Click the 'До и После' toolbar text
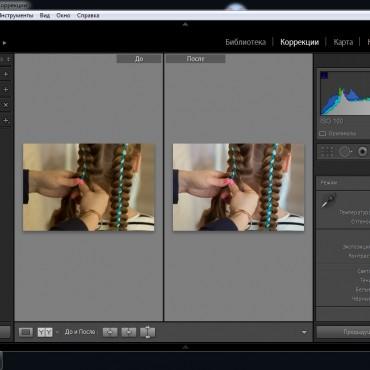The image size is (370, 370). (x=80, y=332)
